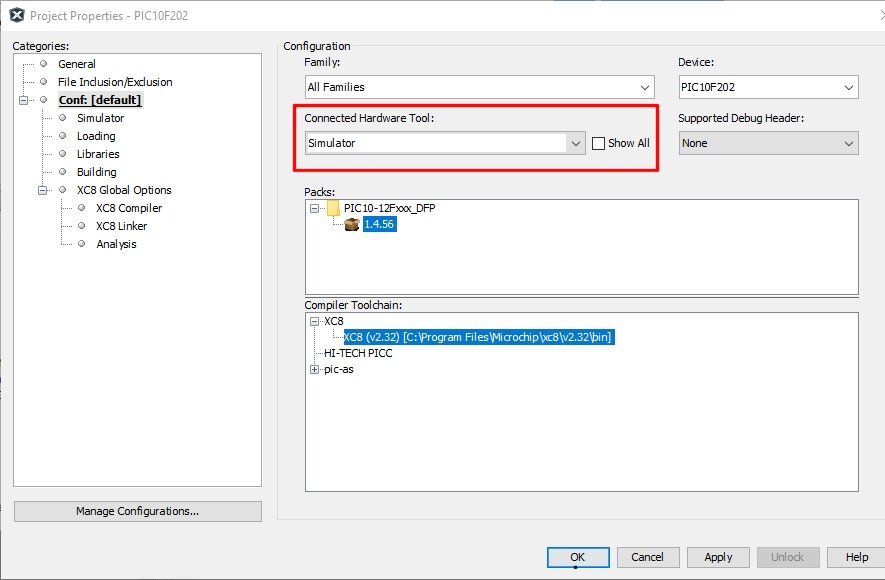
Task: Click the Apply button
Action: [718, 557]
